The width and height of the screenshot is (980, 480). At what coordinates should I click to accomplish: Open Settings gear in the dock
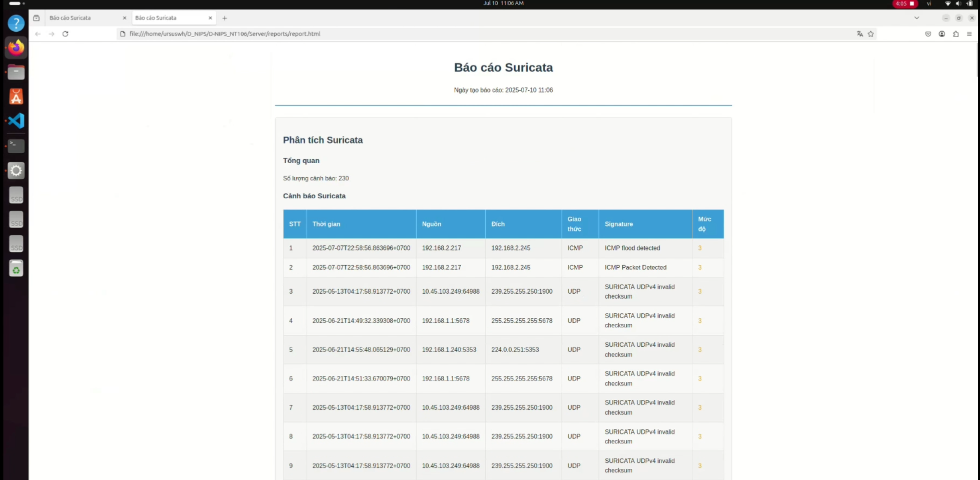16,170
